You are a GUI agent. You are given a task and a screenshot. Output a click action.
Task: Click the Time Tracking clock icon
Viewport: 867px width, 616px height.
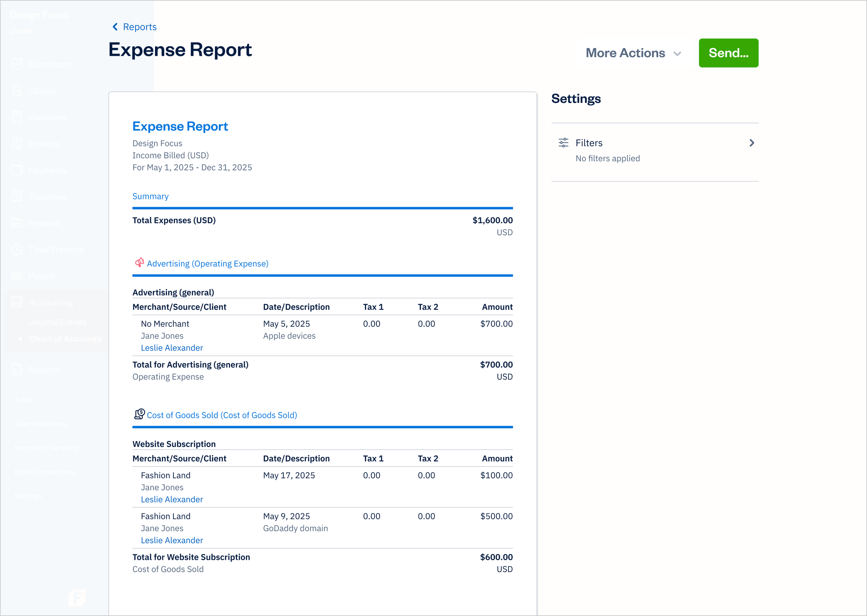coord(17,249)
